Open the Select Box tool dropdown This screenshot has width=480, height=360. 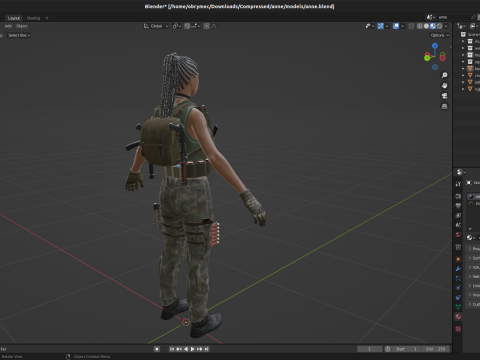pyautogui.click(x=19, y=35)
